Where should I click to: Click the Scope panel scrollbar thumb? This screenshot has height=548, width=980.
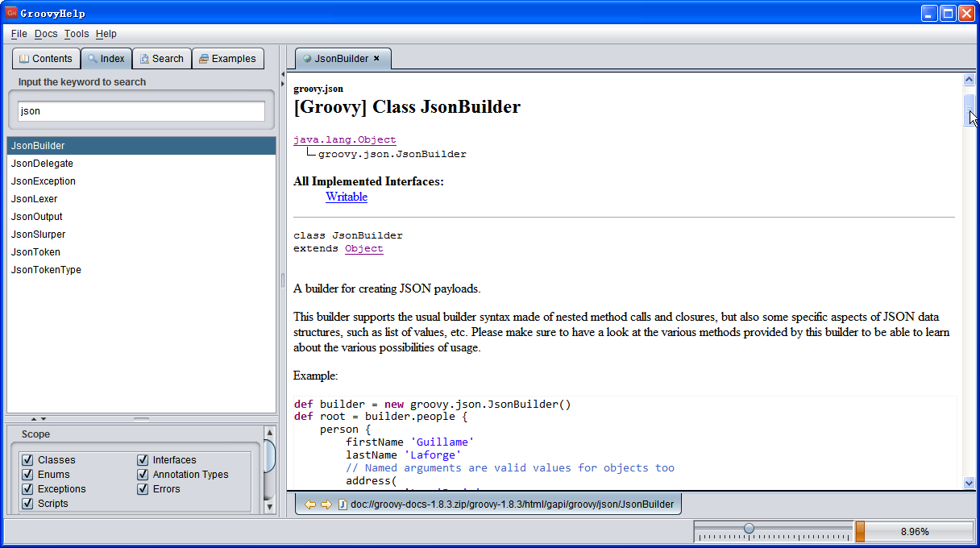[270, 456]
